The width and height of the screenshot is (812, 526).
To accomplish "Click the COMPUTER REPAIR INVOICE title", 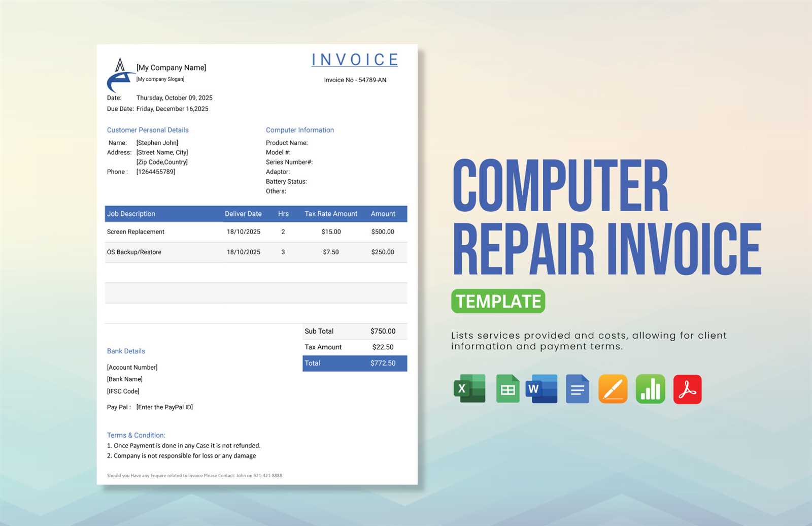I will click(606, 217).
